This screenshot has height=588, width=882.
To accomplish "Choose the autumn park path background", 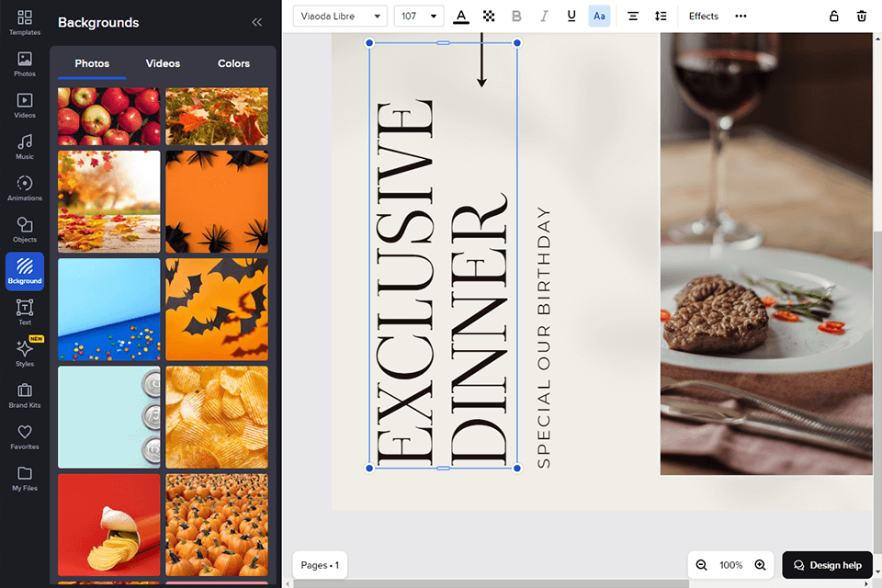I will 109,201.
